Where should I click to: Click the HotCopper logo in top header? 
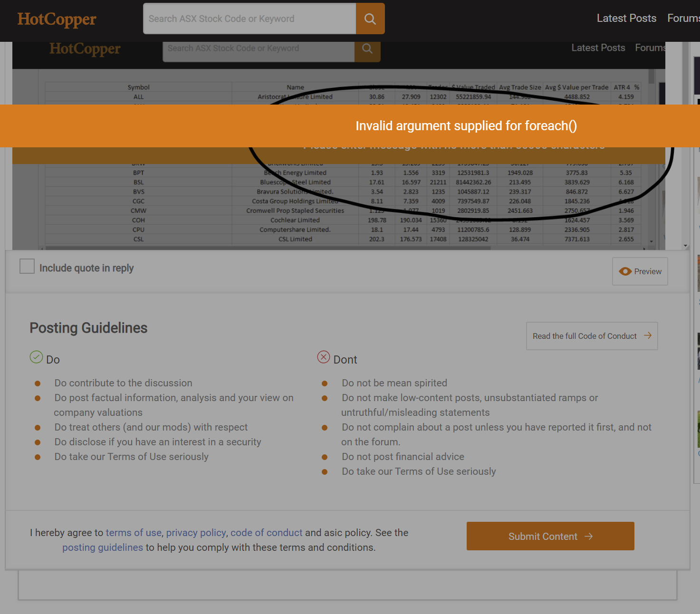(57, 19)
